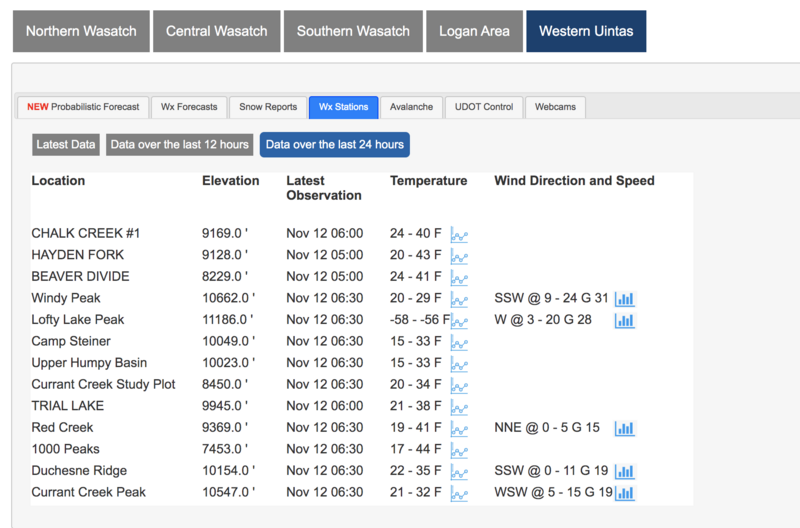Open temperature chart for CHALK CREEK #1
800x528 pixels.
(460, 235)
